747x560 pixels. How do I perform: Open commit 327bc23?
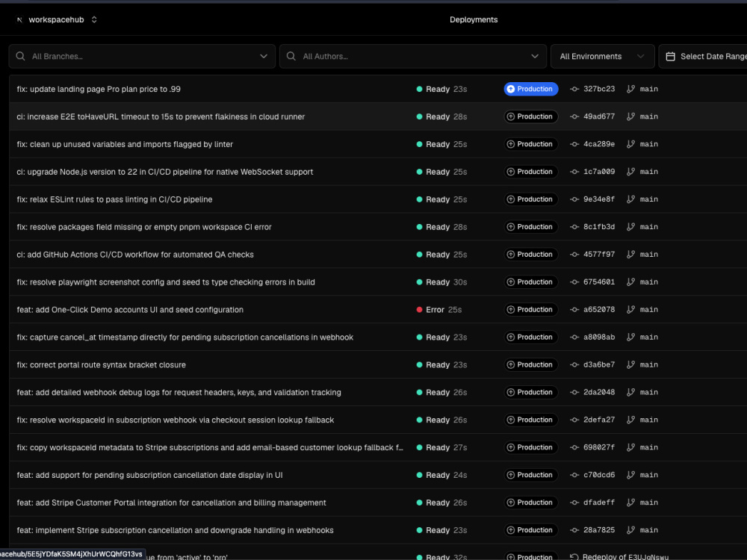599,89
